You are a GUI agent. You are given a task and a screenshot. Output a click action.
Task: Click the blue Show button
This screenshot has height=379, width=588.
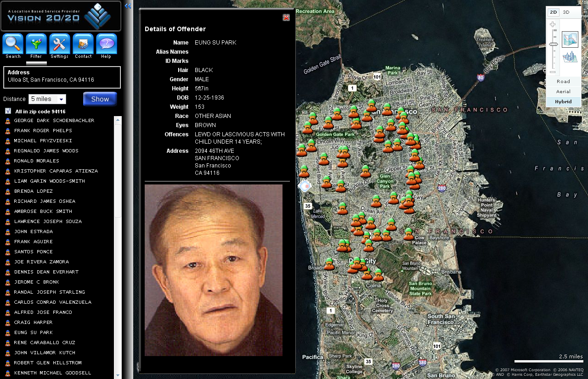[100, 99]
